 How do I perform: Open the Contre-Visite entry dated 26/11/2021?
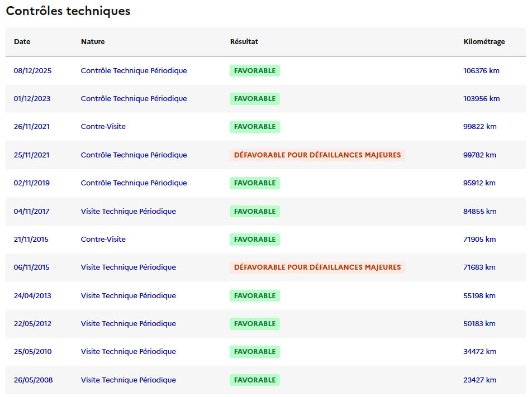[103, 127]
